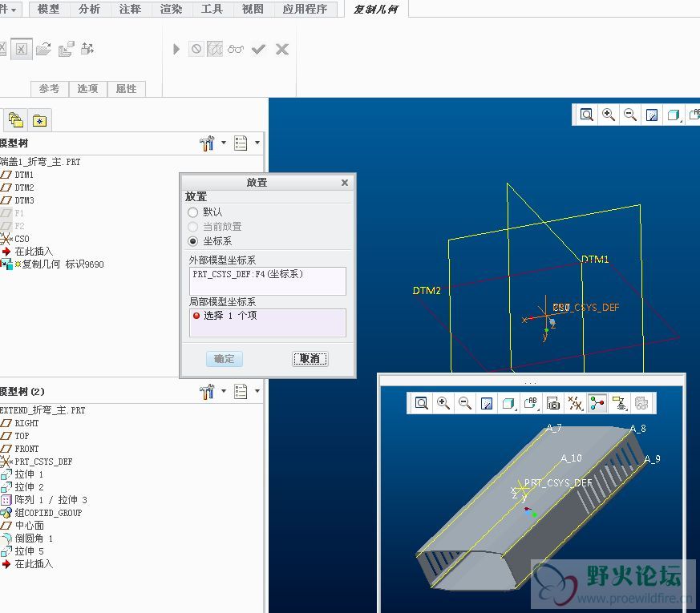The height and width of the screenshot is (613, 700).
Task: Click the zoom in tool on the graphics toolbar
Action: click(x=609, y=115)
